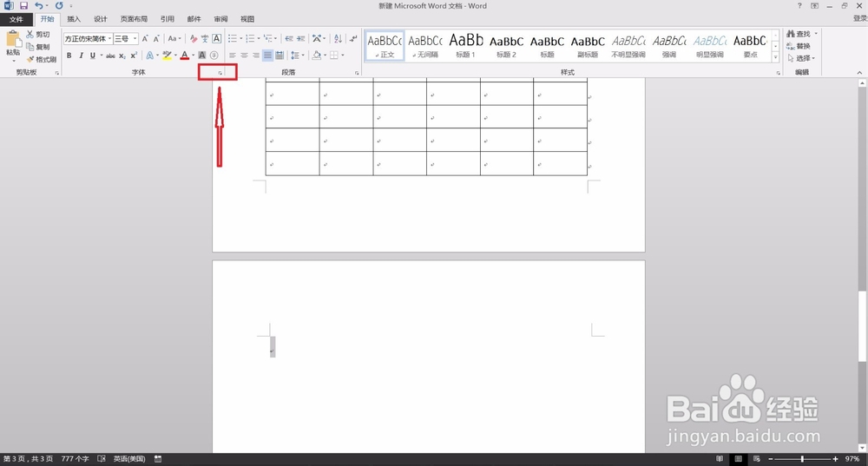This screenshot has width=868, height=466.
Task: Click the Clear Formatting eraser icon
Action: click(x=194, y=39)
